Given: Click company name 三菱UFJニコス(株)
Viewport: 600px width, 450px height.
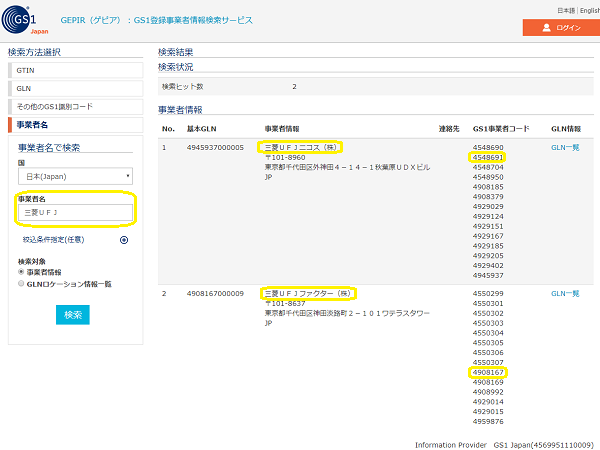Looking at the screenshot, I should click(300, 147).
